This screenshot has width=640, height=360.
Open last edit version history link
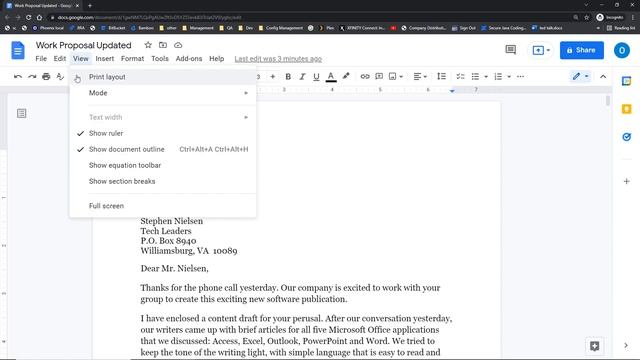(278, 59)
